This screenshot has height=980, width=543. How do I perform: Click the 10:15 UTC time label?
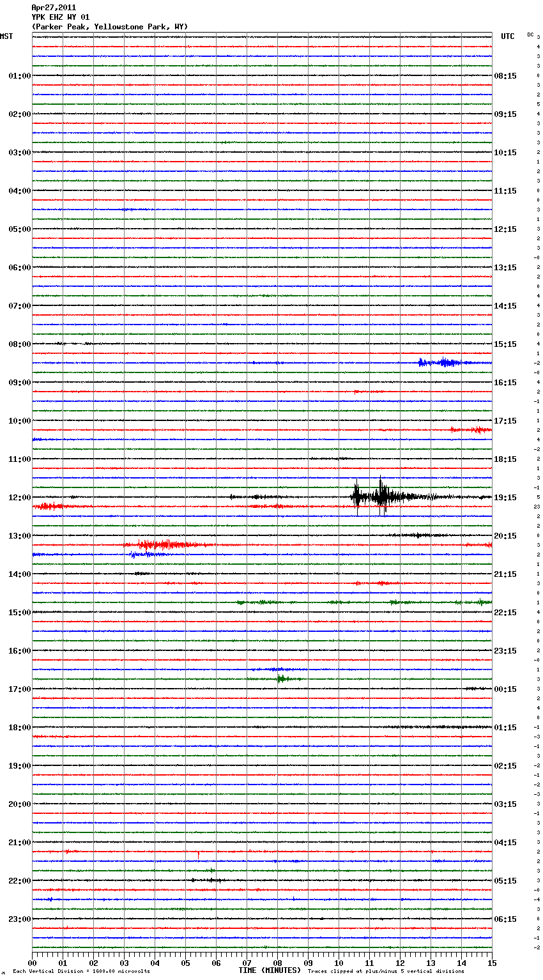pyautogui.click(x=505, y=153)
